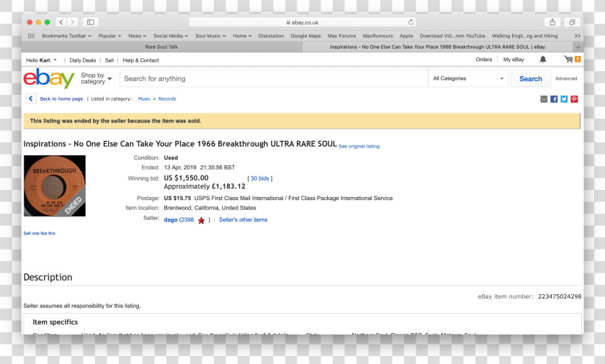Click the seller's red star icon

tap(201, 220)
